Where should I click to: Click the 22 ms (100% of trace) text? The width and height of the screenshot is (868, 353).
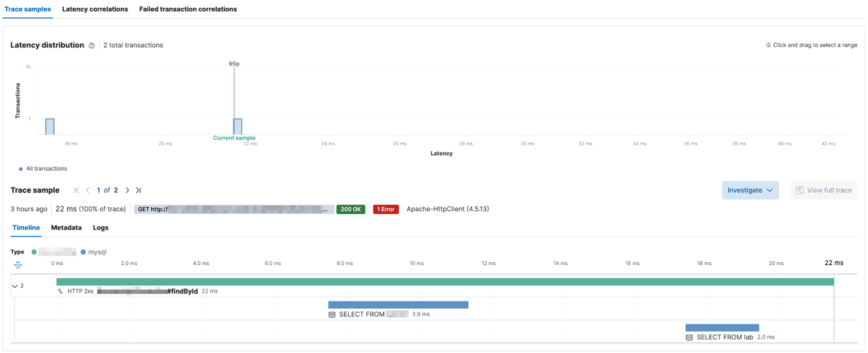tap(91, 209)
